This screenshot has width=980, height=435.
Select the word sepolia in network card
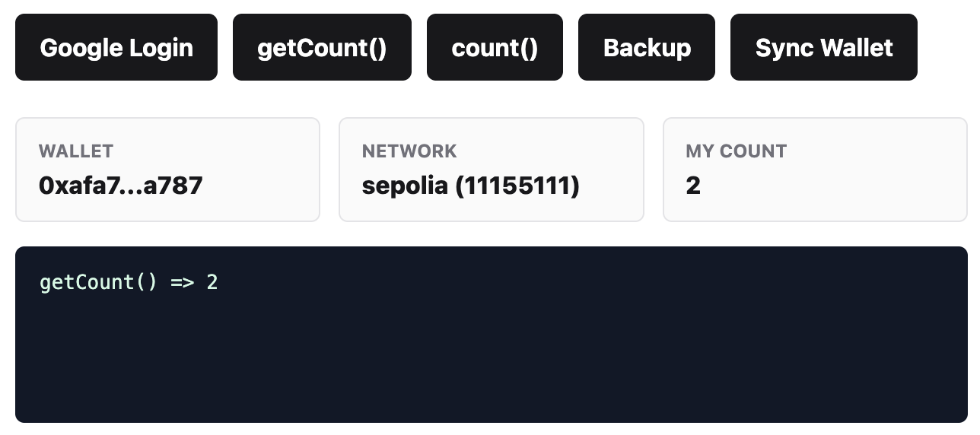(x=405, y=186)
